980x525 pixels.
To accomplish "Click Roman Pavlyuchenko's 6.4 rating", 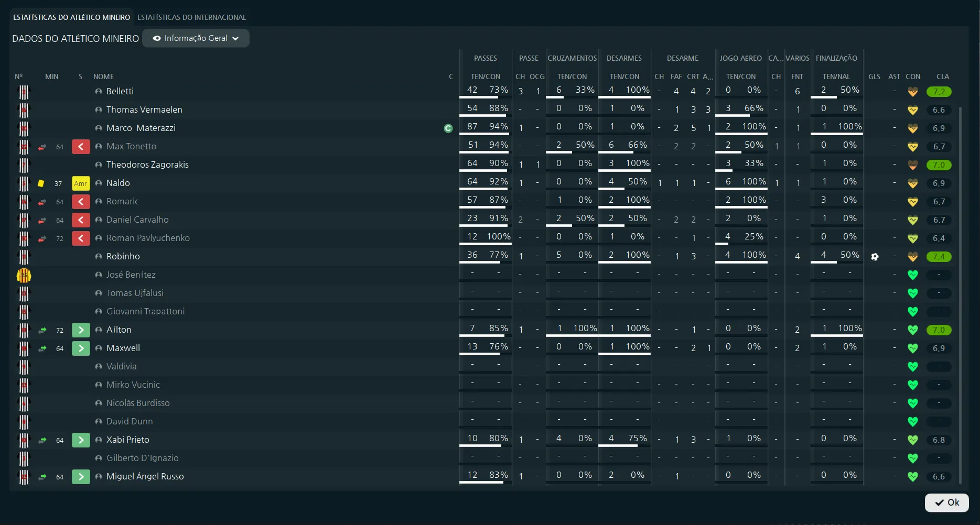I will coord(939,238).
